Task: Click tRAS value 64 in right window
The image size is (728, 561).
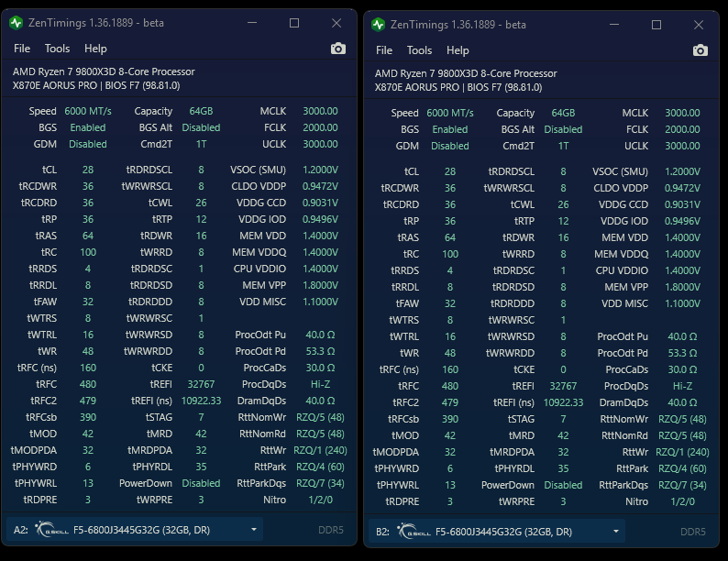Action: (450, 237)
